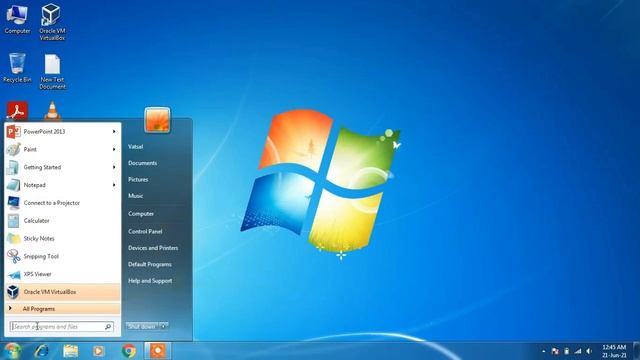Open Control Panel
The width and height of the screenshot is (640, 360).
[x=145, y=231]
